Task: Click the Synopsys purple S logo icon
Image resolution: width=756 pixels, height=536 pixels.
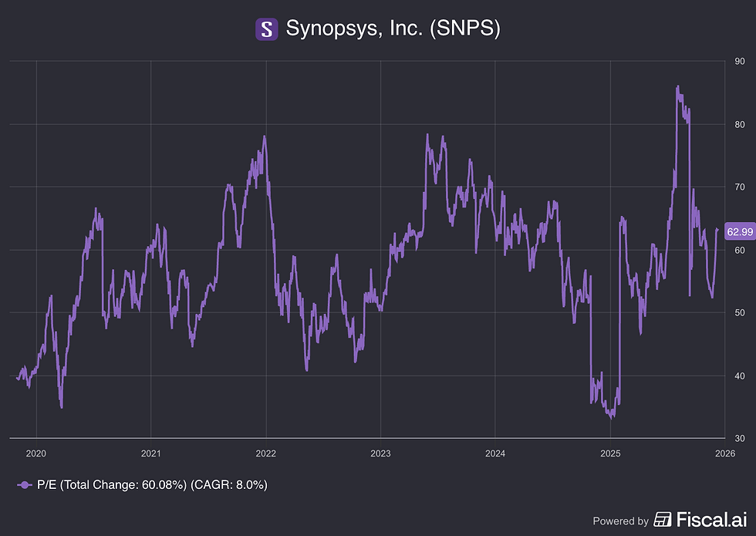Action: (x=267, y=29)
